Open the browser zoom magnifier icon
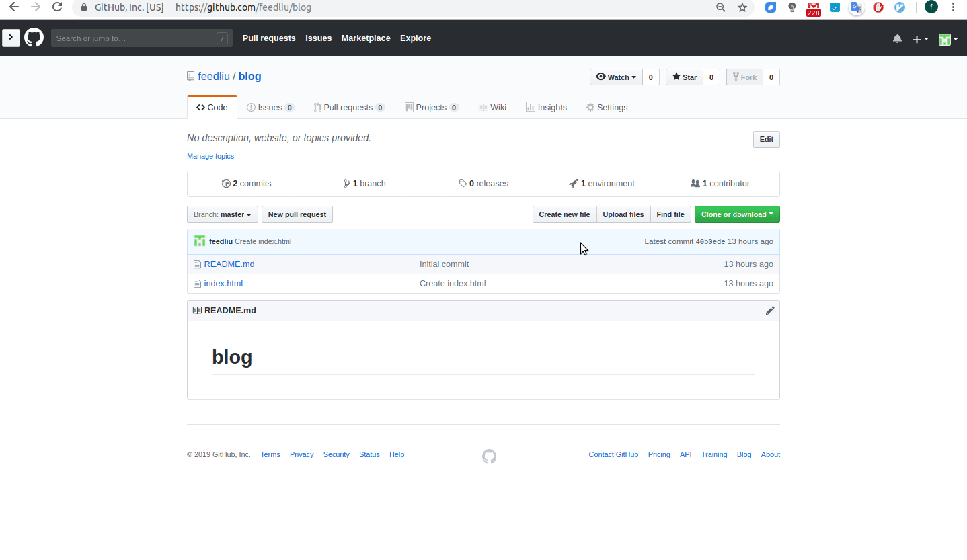 point(720,7)
